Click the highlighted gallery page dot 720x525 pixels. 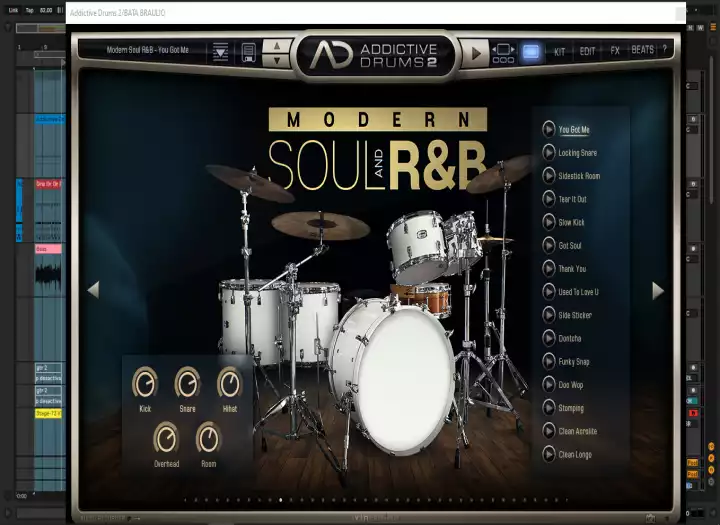[x=281, y=500]
